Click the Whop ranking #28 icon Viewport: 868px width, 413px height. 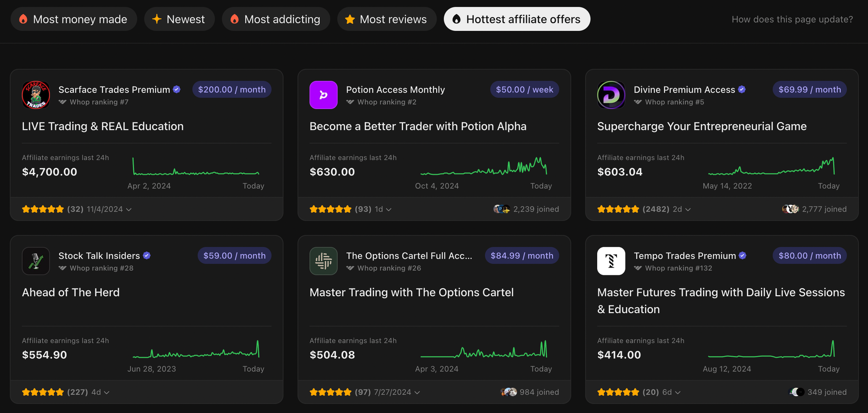[62, 268]
